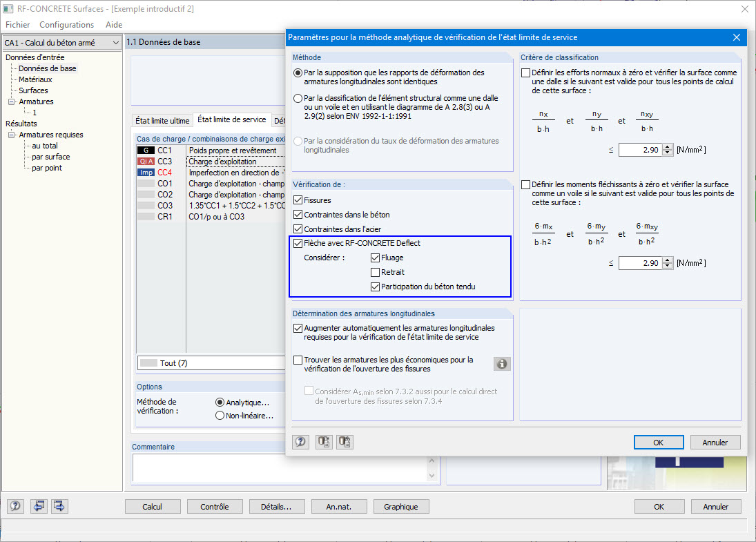Decrease the normal force limit value 2.90
Viewport: 756px width, 542px height.
coord(668,153)
